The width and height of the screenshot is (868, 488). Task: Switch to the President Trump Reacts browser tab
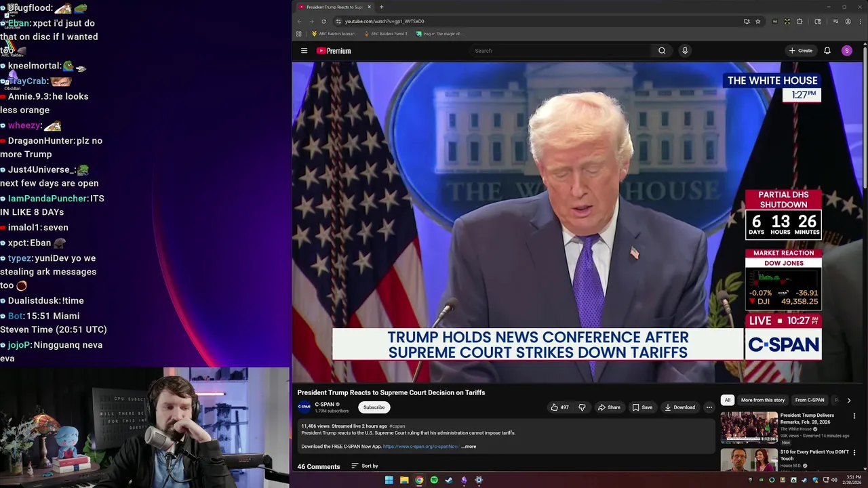pos(334,7)
